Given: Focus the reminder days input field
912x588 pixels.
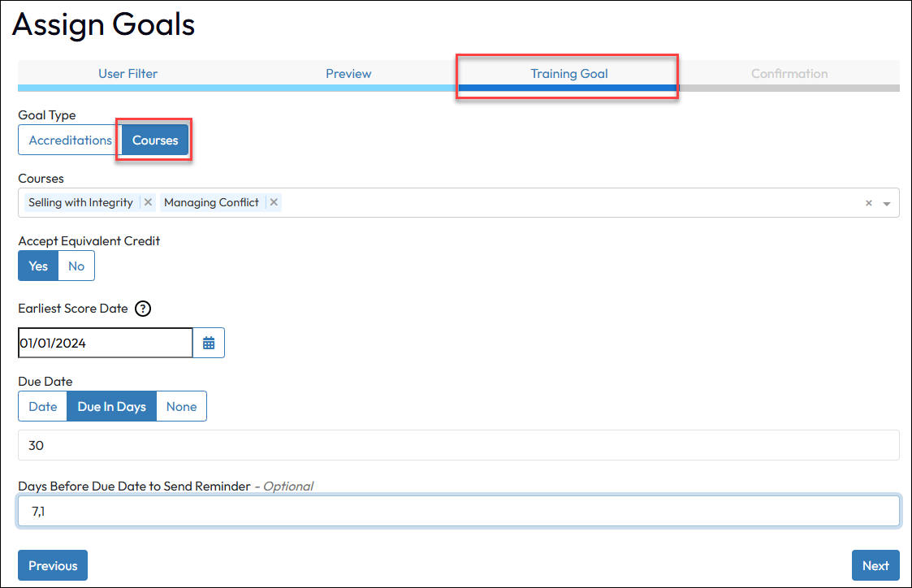Looking at the screenshot, I should pyautogui.click(x=458, y=511).
